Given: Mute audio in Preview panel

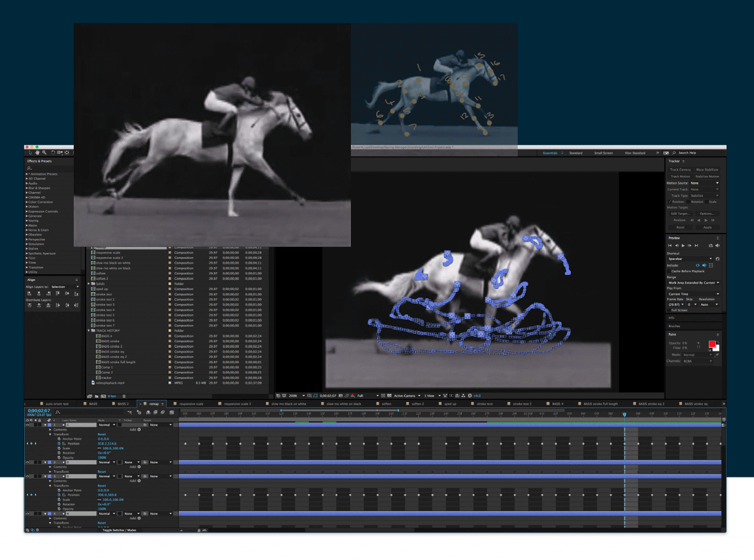Looking at the screenshot, I should click(x=717, y=246).
